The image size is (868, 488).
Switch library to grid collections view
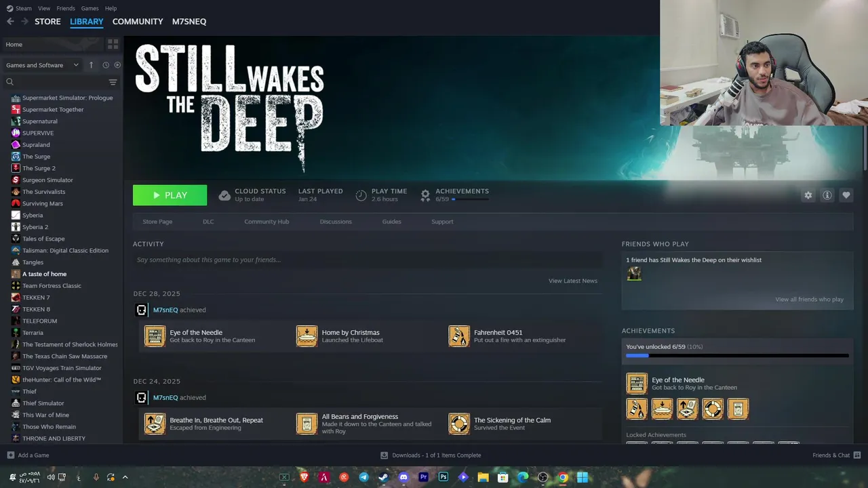[x=113, y=44]
